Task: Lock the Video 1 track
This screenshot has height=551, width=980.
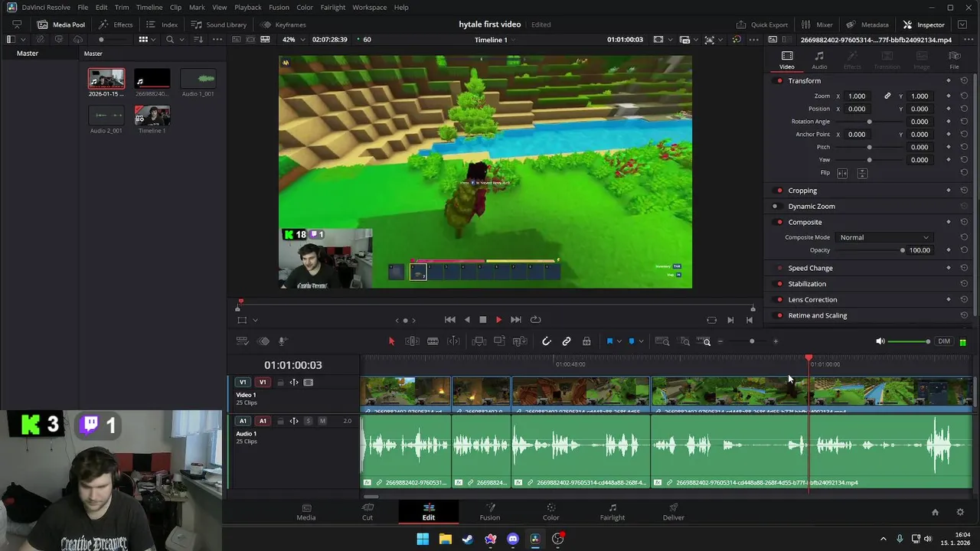Action: click(x=280, y=383)
